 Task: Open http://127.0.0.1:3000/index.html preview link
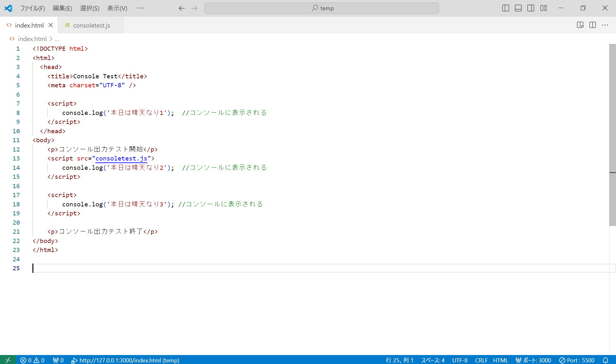[x=125, y=360]
